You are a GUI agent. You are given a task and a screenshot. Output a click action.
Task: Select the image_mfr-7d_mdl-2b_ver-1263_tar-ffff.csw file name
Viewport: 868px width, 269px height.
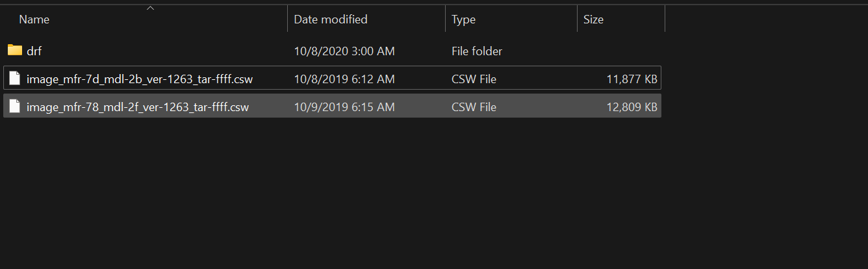tap(140, 79)
